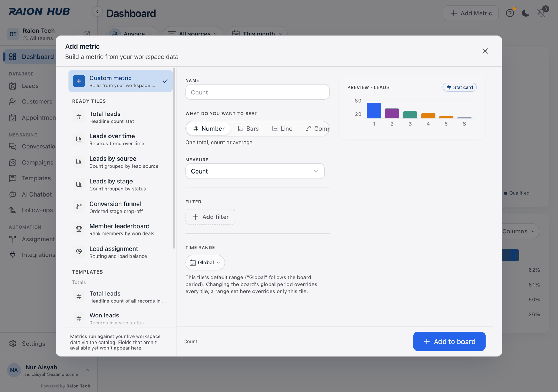Select the Line visualization option
This screenshot has height=392, width=558.
click(x=282, y=129)
